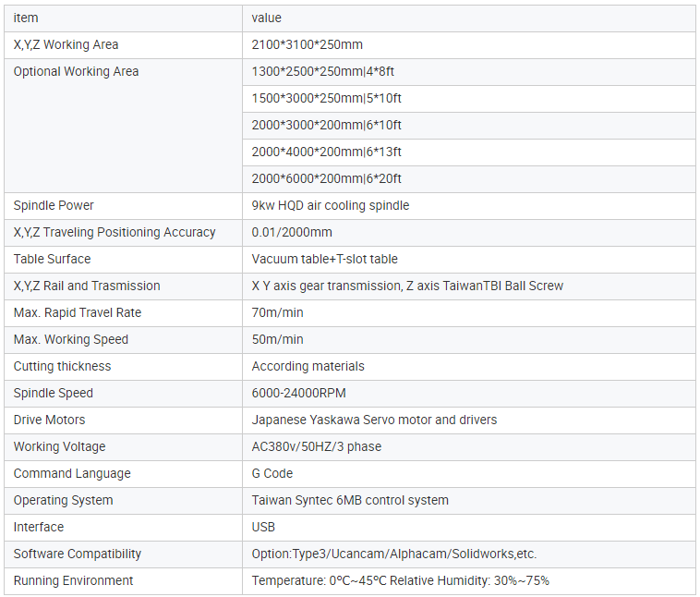Select the '1500*3000*250mm|5*10ft' option
The width and height of the screenshot is (700, 597).
point(326,98)
